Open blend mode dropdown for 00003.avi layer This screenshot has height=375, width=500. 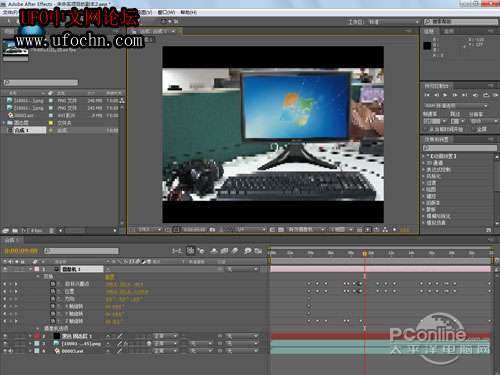pos(165,351)
